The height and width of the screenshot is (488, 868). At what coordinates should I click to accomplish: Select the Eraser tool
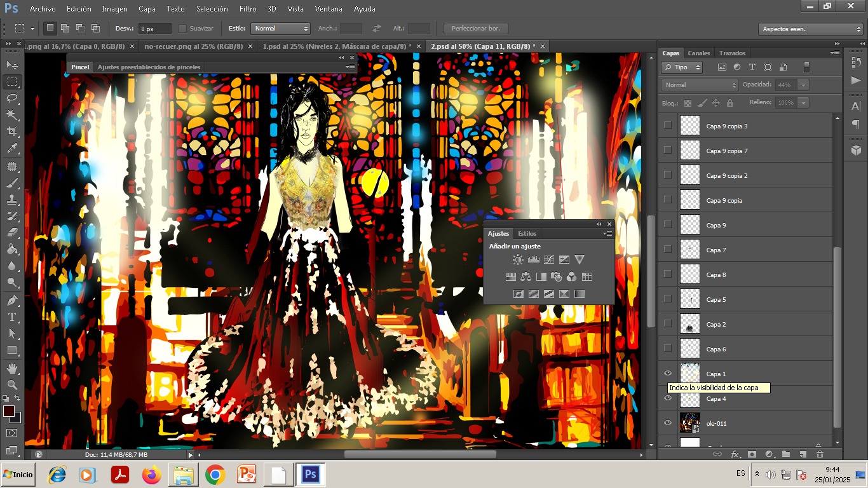point(12,233)
